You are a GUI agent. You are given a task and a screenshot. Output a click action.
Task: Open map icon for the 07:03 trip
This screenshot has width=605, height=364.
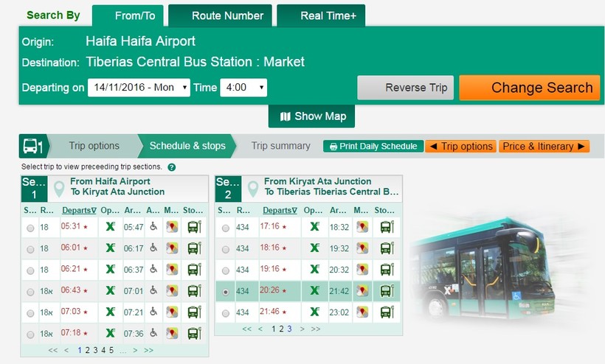click(x=172, y=312)
